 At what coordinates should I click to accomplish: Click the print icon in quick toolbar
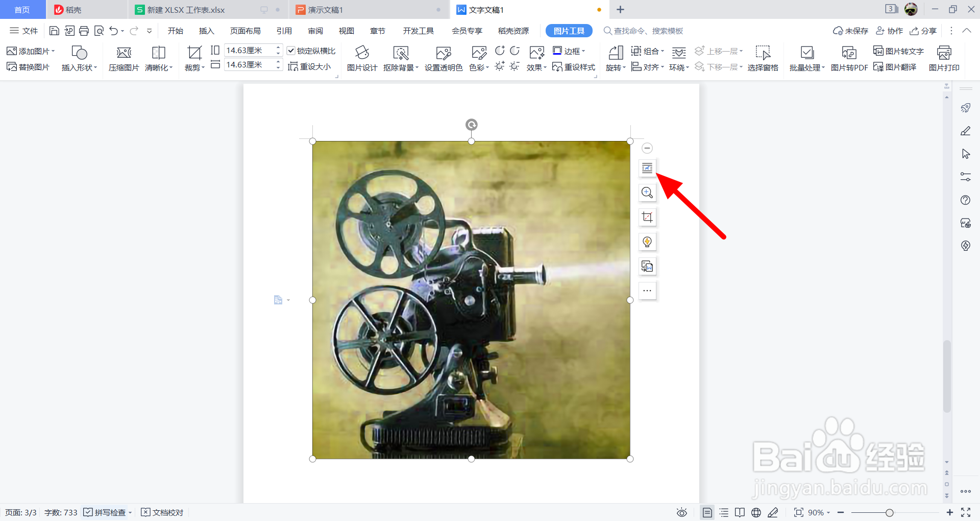click(84, 31)
